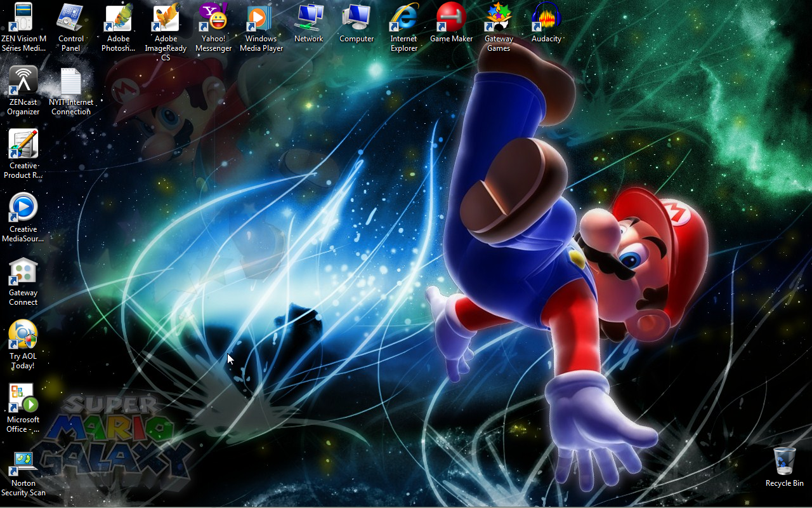
Task: Launch Adobe ImageReady CS shortcut
Action: pyautogui.click(x=166, y=18)
